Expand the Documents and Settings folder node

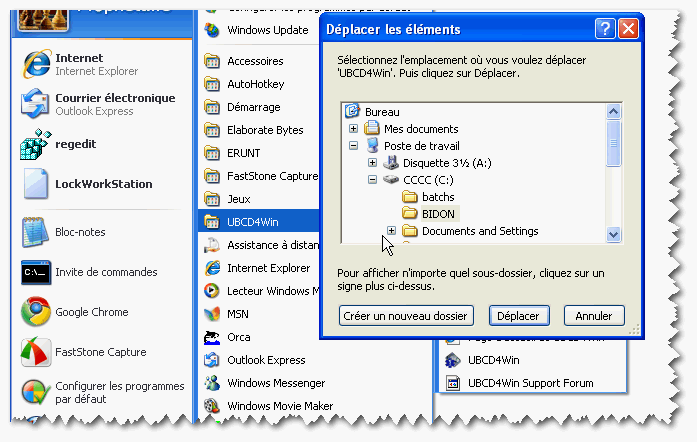[x=391, y=231]
